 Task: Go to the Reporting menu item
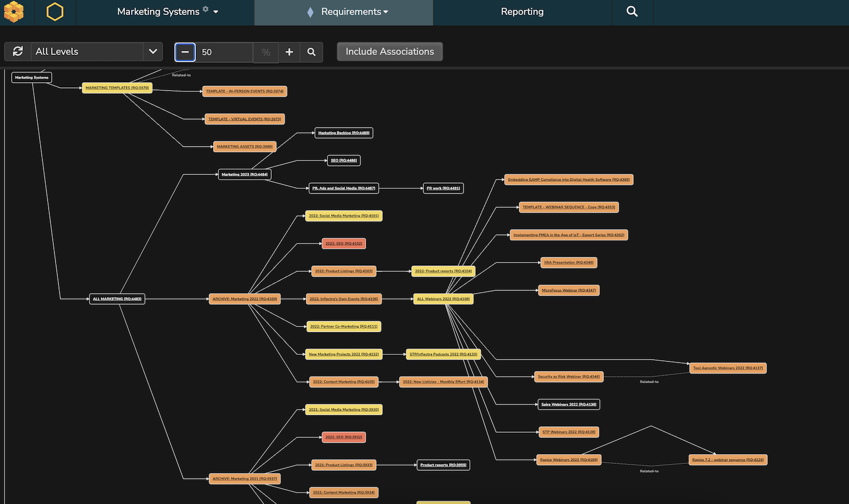pos(522,12)
